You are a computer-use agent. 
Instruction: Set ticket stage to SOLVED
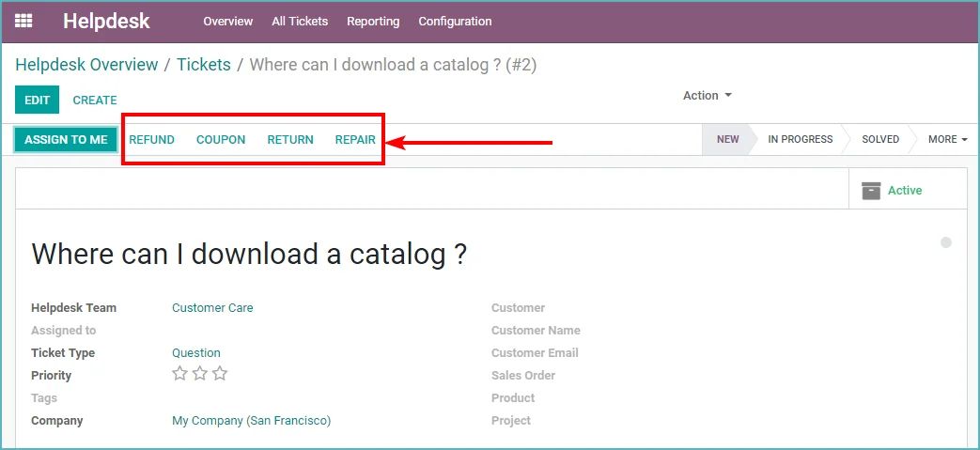coord(880,139)
